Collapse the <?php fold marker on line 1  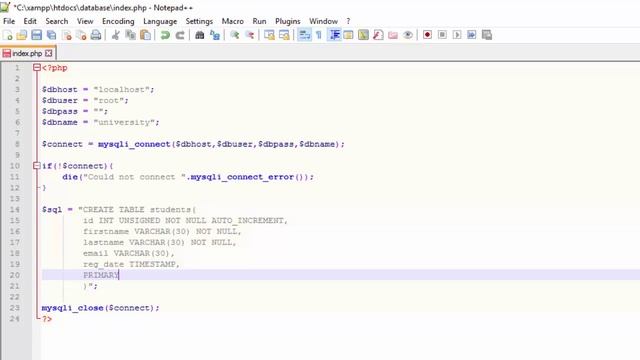(x=37, y=68)
